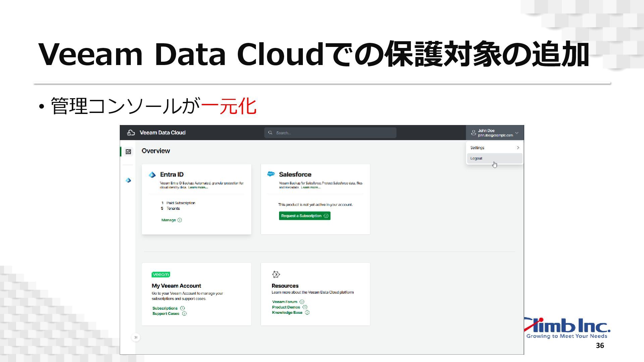Click the Entra ID card logo icon
644x362 pixels.
[152, 175]
